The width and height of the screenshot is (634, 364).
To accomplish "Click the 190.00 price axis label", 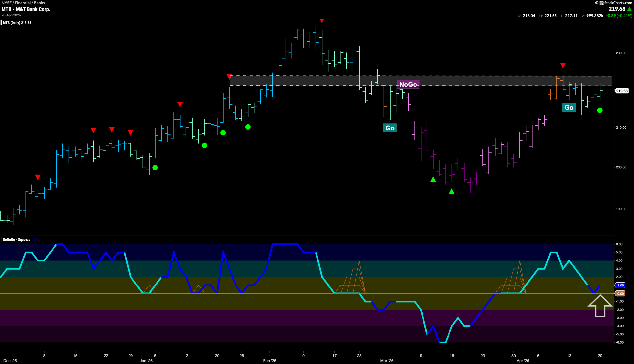I will (x=621, y=209).
